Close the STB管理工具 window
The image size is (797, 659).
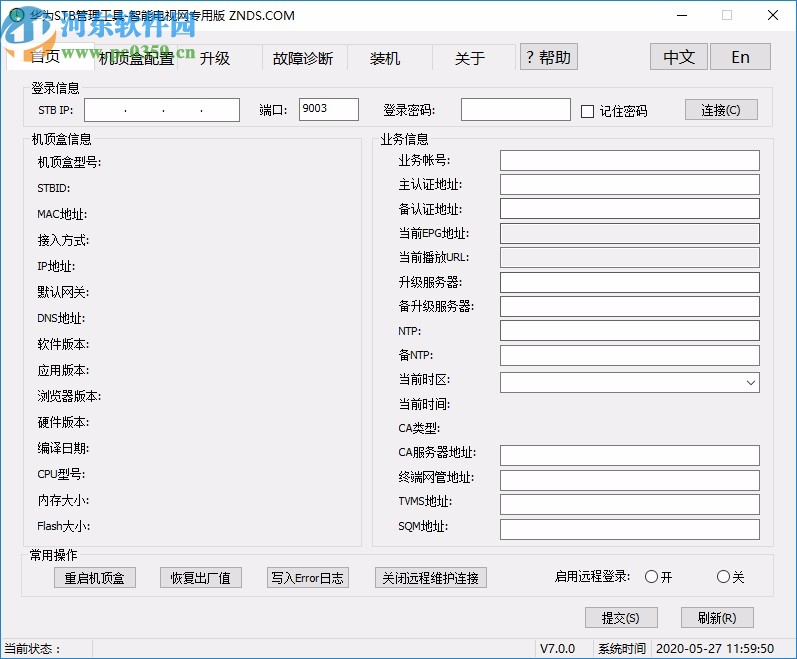click(773, 15)
